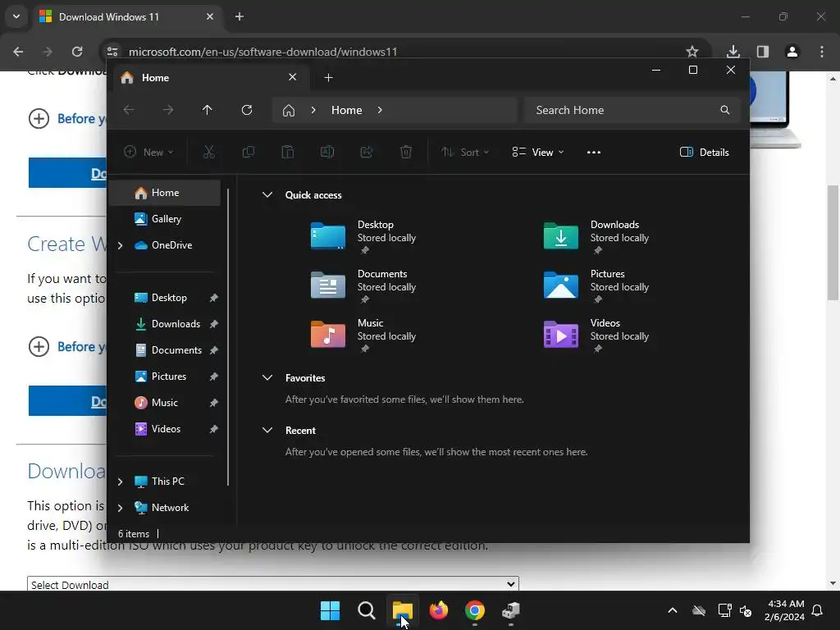Open the Desktop folder in Quick access

point(364,236)
